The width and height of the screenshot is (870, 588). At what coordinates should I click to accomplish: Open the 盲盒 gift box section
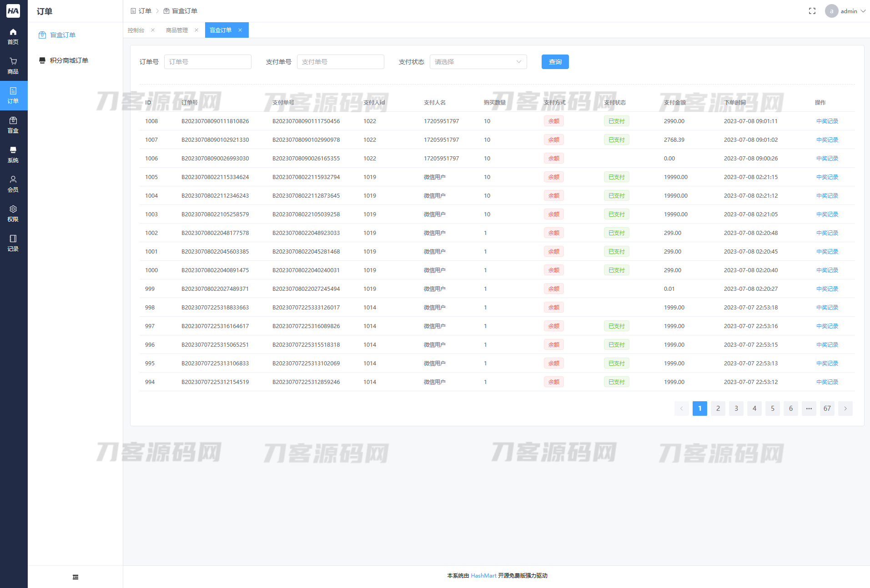pyautogui.click(x=13, y=125)
